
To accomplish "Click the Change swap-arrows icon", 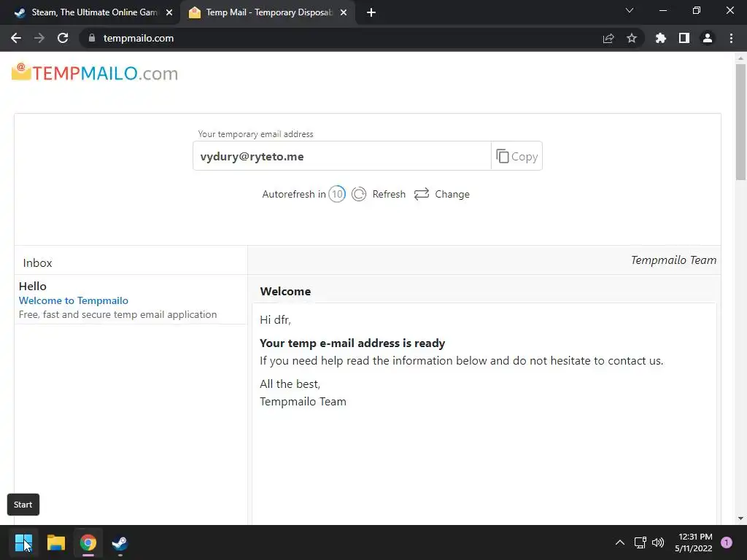I will coord(422,194).
